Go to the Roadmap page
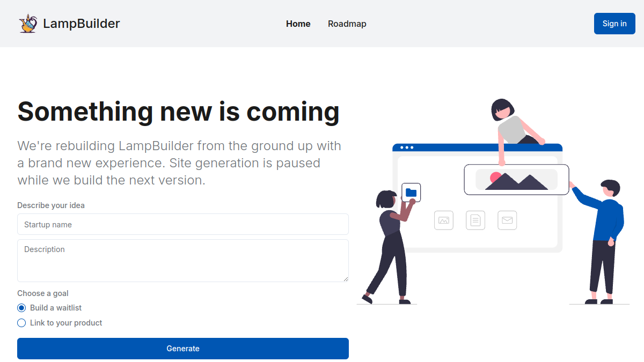644x362 pixels. point(347,24)
